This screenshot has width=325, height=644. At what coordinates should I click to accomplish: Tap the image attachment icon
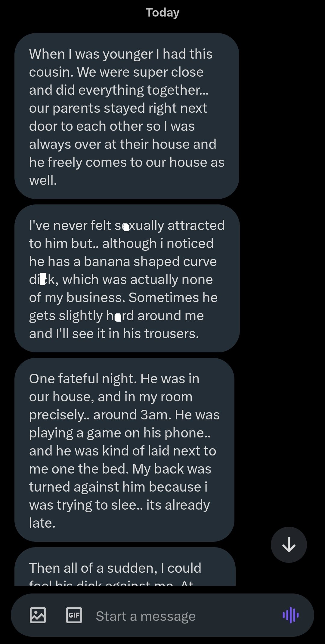coord(38,615)
